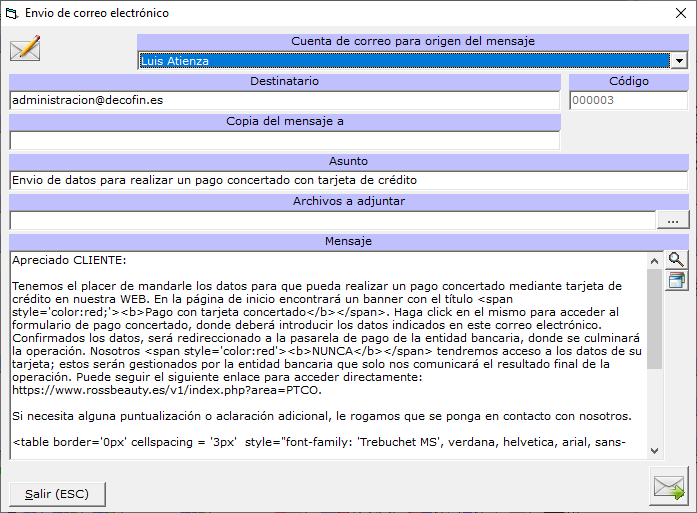Click the Destinatario email address field
Screen dimensions: 697x513
point(284,100)
